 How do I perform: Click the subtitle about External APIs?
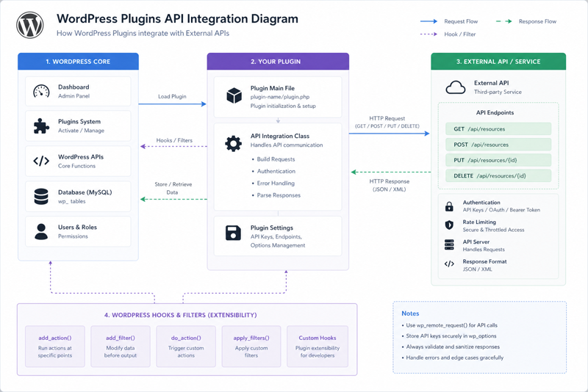[143, 33]
